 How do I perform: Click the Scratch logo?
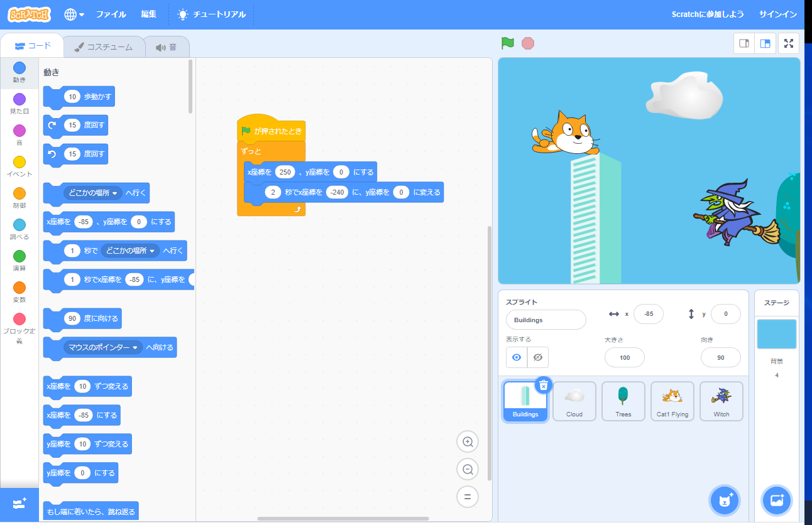[30, 14]
